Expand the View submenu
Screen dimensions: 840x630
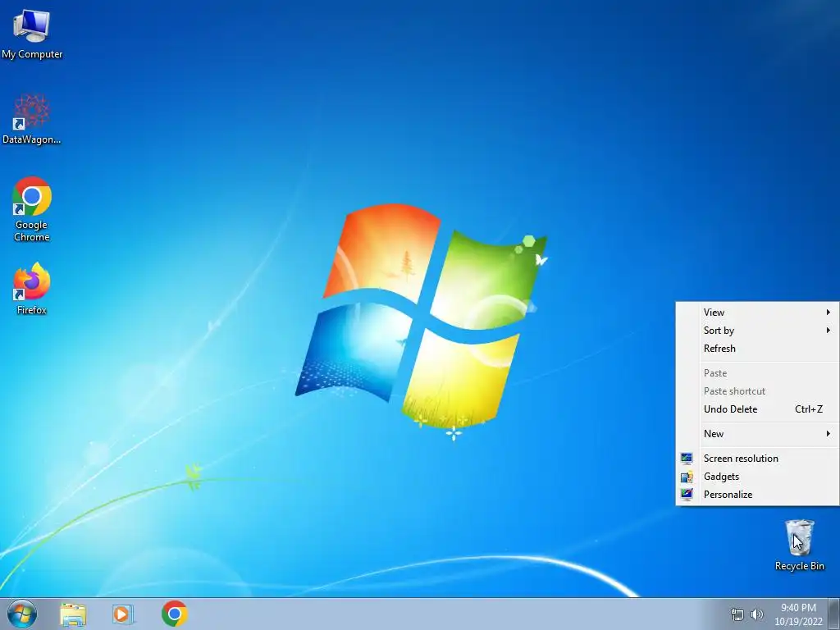pyautogui.click(x=757, y=313)
